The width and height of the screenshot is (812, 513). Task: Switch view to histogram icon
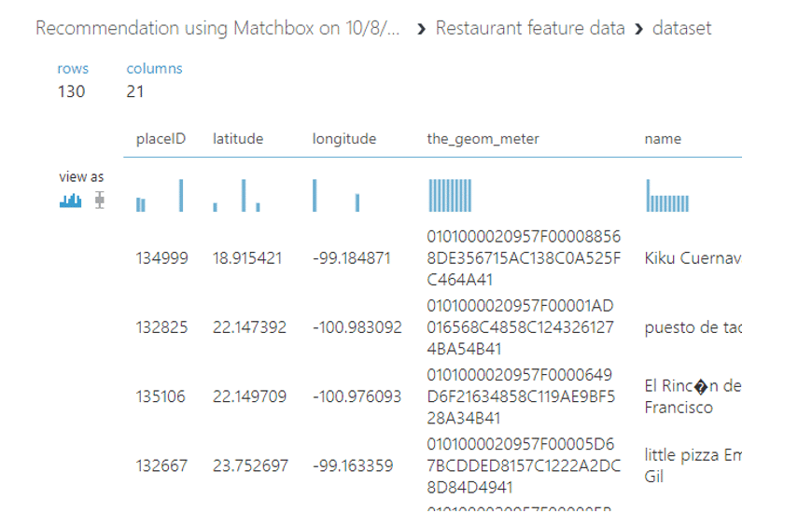[x=70, y=201]
